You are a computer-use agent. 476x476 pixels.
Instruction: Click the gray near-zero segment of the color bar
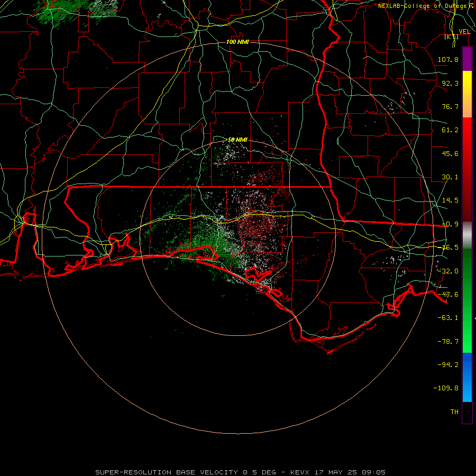click(x=467, y=235)
